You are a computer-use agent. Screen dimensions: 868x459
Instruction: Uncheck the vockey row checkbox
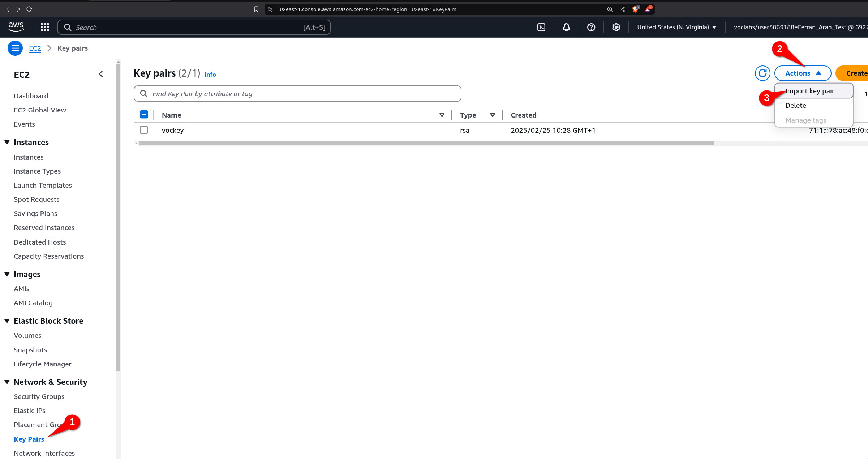(144, 130)
